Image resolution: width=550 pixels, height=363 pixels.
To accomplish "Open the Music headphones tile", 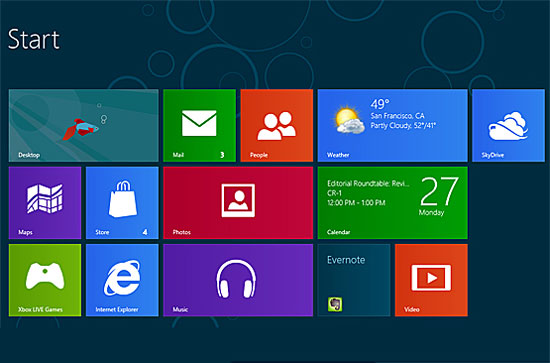I will [x=238, y=280].
